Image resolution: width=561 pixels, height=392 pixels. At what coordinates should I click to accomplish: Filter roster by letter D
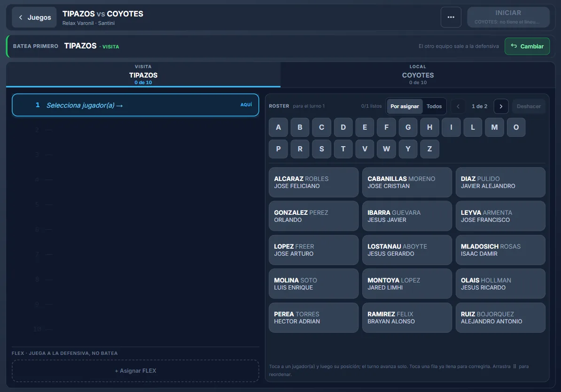pyautogui.click(x=343, y=127)
